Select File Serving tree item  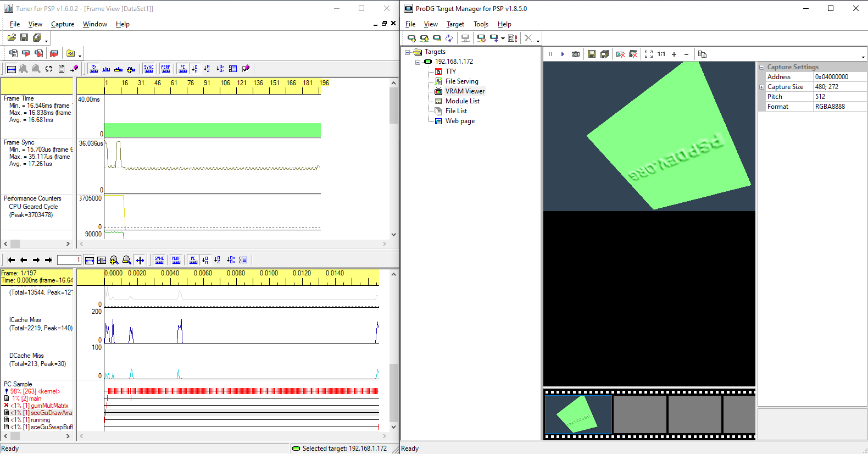coord(462,81)
